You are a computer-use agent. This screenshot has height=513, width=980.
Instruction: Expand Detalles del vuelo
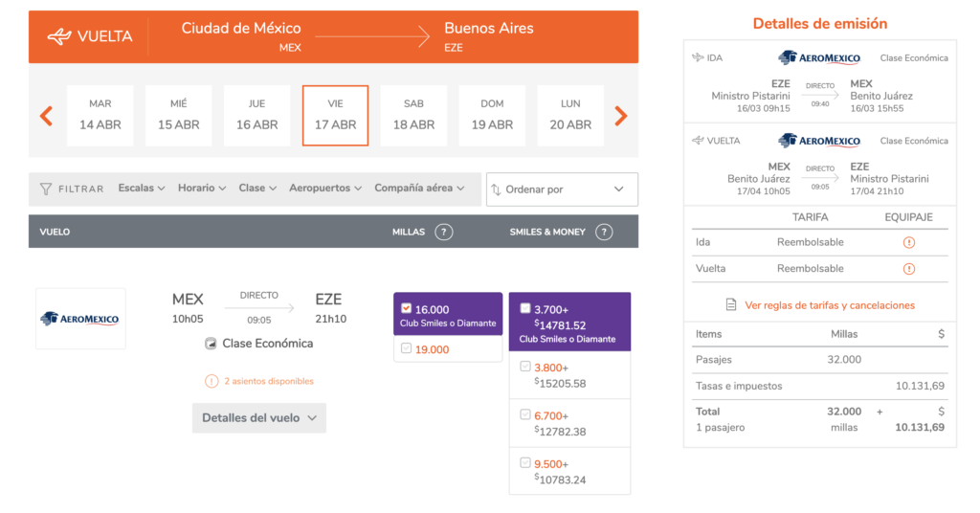coord(258,418)
